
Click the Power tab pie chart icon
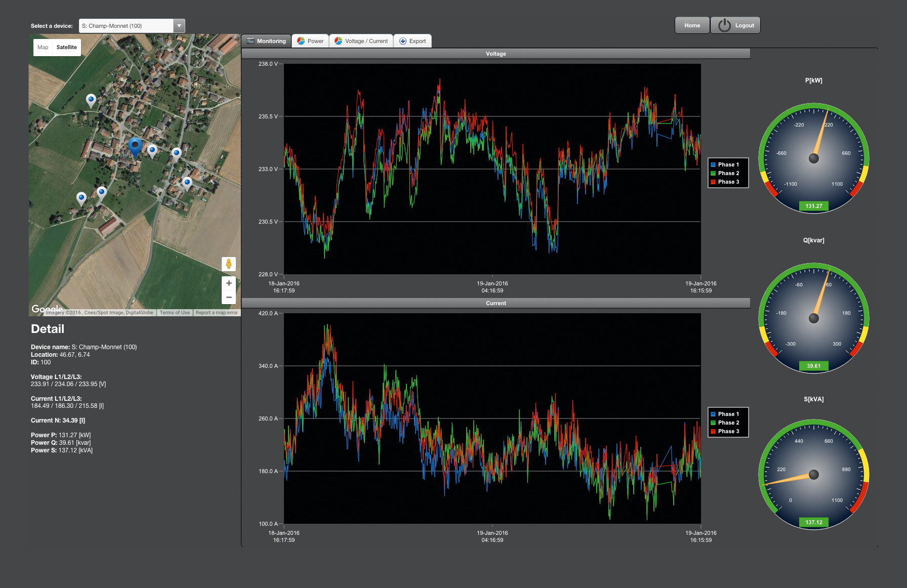tap(301, 41)
